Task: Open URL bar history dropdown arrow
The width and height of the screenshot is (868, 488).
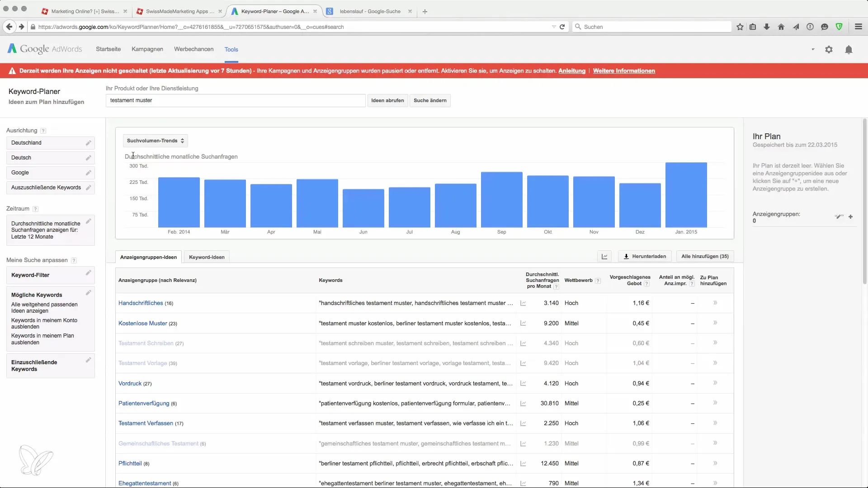Action: point(554,27)
